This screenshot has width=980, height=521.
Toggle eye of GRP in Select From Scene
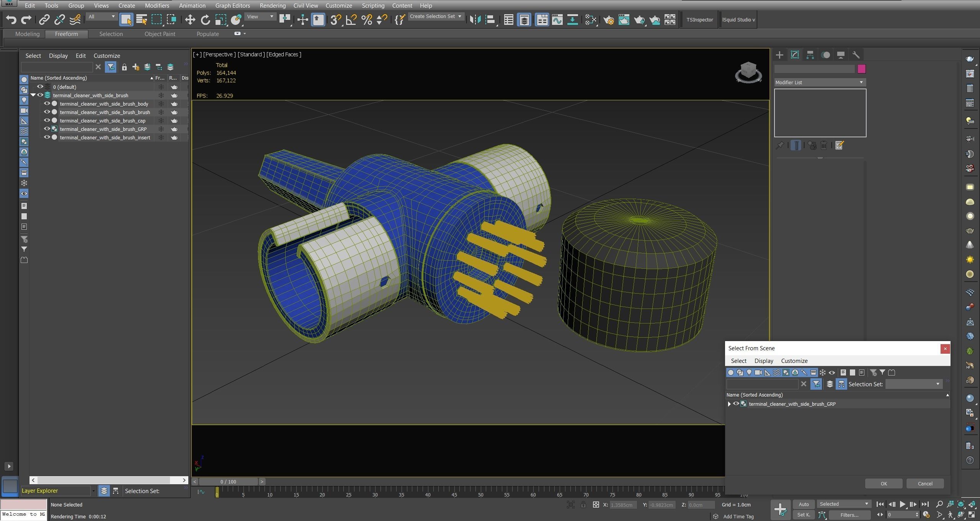[x=736, y=404]
